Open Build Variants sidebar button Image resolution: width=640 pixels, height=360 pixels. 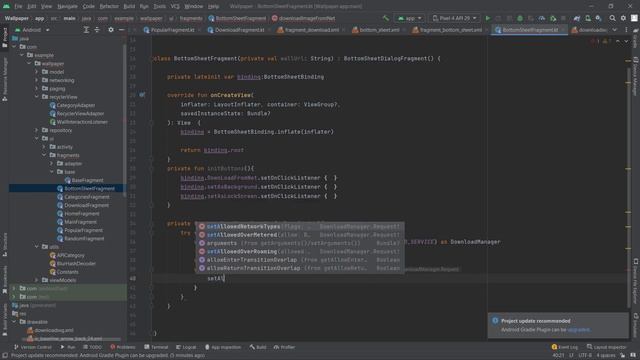(5, 320)
